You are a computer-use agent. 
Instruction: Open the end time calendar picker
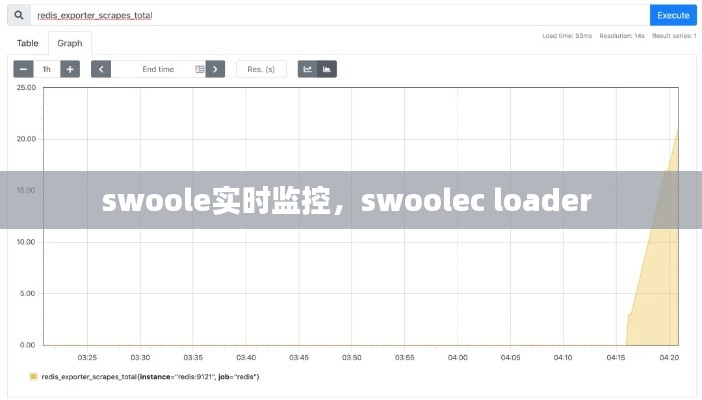pyautogui.click(x=199, y=69)
